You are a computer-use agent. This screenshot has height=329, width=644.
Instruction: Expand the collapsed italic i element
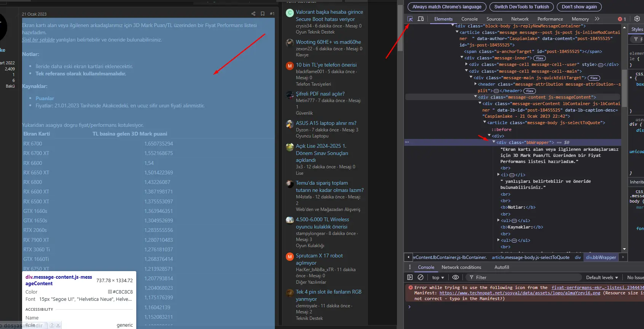498,174
